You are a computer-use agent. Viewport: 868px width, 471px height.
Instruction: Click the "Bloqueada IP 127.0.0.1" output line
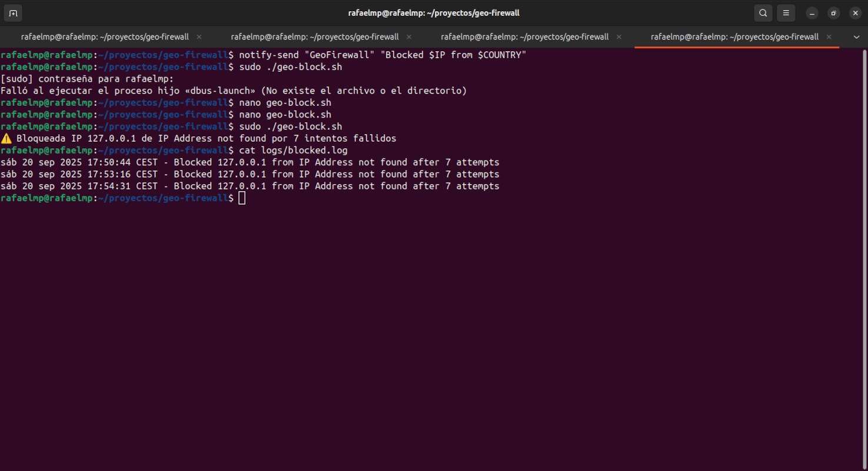pyautogui.click(x=198, y=139)
